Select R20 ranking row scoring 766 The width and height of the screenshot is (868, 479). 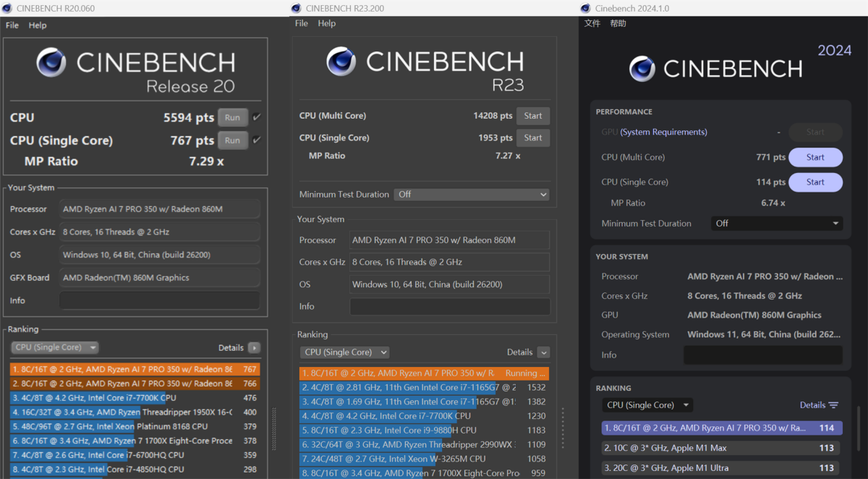point(135,383)
